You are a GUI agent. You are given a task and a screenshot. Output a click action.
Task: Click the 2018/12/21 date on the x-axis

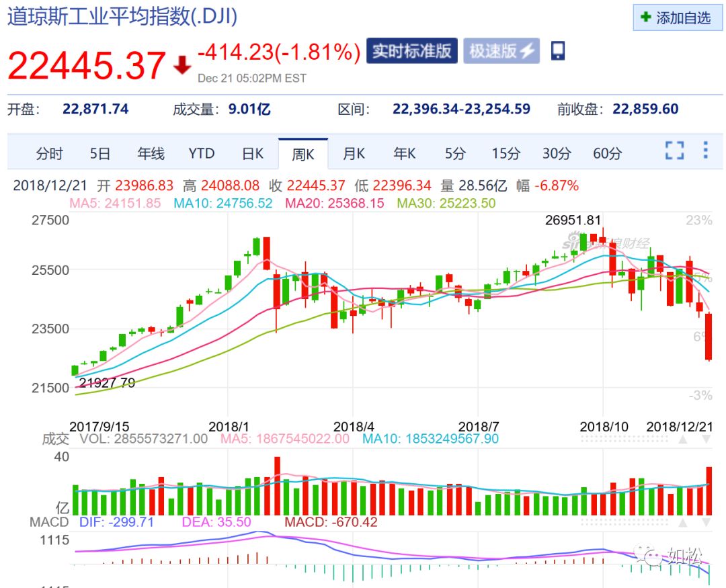[679, 427]
